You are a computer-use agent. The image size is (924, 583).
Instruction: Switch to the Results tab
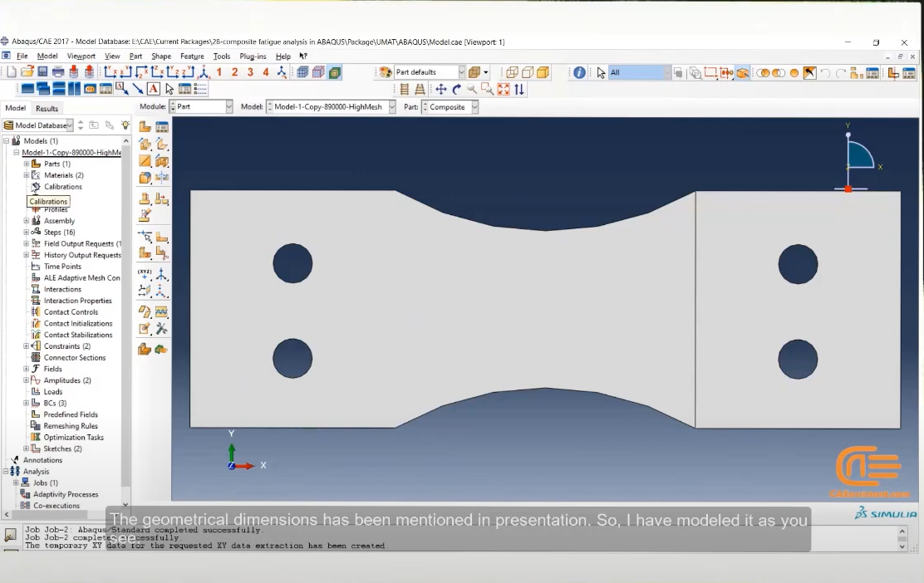pyautogui.click(x=47, y=108)
